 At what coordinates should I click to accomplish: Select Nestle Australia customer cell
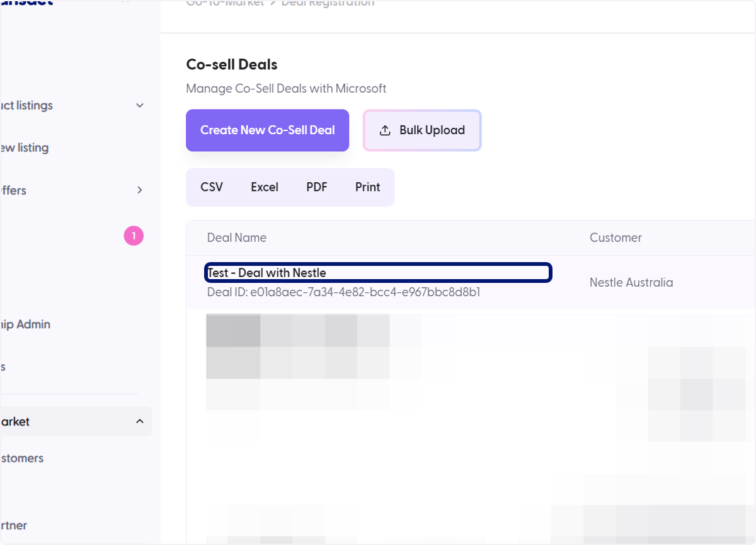631,282
